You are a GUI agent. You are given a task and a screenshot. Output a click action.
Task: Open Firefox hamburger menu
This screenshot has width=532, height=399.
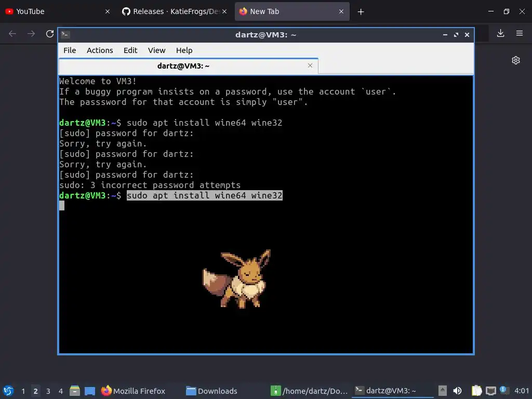(x=520, y=33)
